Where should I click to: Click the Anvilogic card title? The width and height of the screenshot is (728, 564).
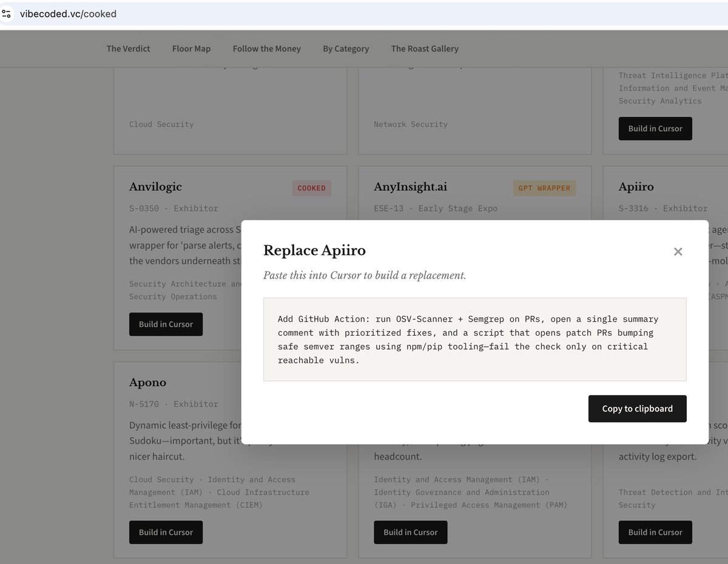coord(155,187)
